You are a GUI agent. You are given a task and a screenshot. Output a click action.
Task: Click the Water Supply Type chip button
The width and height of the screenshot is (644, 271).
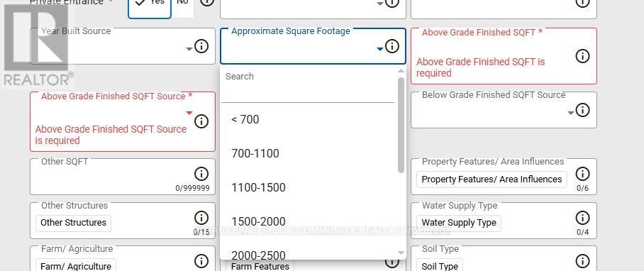click(459, 223)
